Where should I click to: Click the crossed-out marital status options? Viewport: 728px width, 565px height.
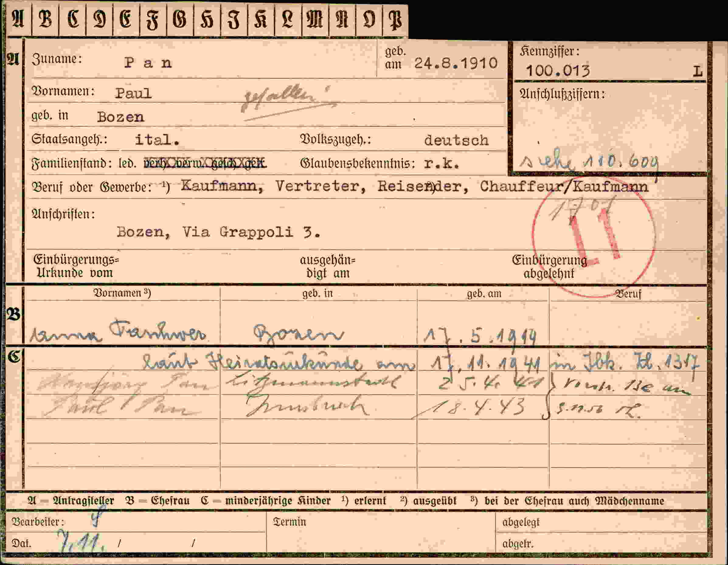205,163
